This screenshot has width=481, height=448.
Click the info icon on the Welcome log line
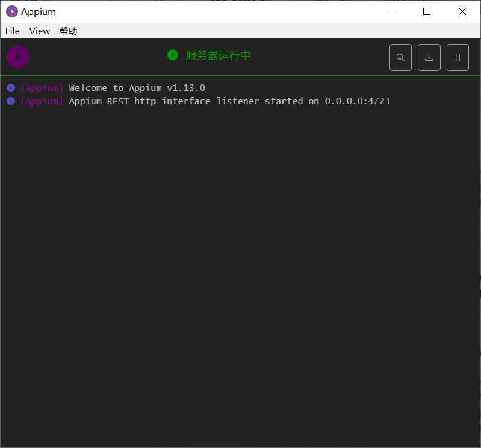tap(11, 88)
